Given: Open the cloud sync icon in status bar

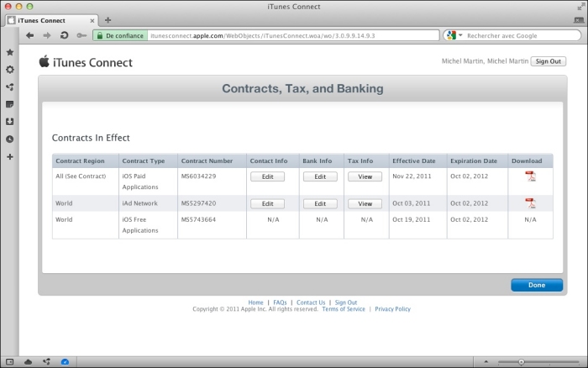Looking at the screenshot, I should [28, 362].
